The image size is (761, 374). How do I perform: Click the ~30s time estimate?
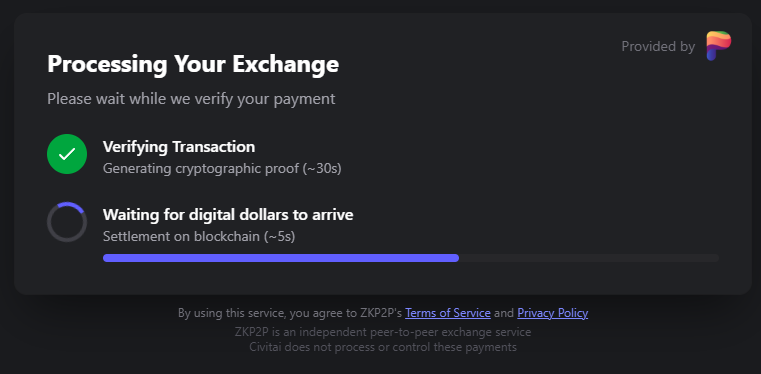coord(322,169)
